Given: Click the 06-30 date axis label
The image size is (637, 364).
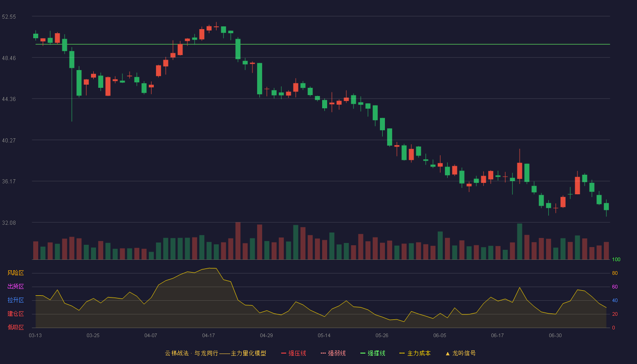Looking at the screenshot, I should pyautogui.click(x=555, y=335).
